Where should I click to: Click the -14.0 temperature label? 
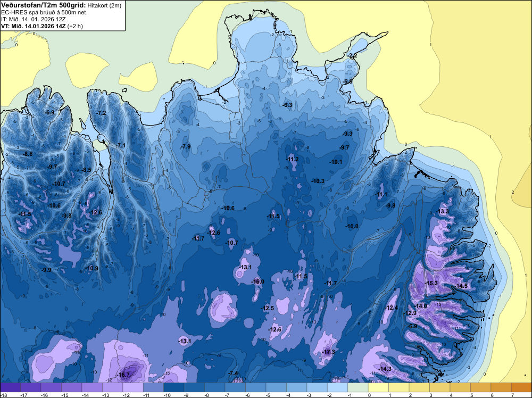coord(421,306)
